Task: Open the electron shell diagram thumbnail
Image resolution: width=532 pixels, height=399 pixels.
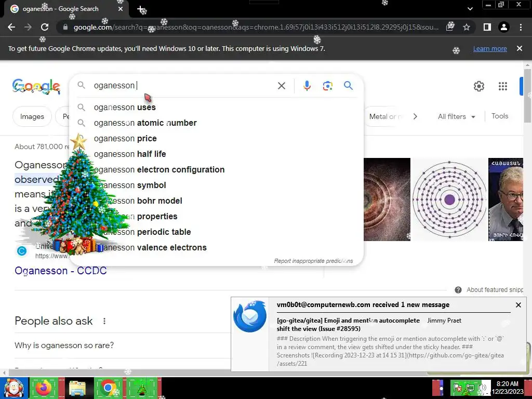Action: [449, 199]
